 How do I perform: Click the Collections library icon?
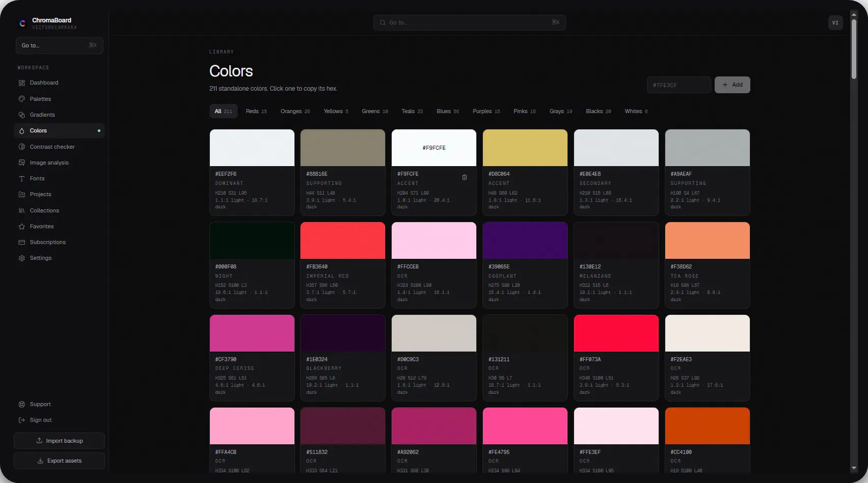[21, 210]
